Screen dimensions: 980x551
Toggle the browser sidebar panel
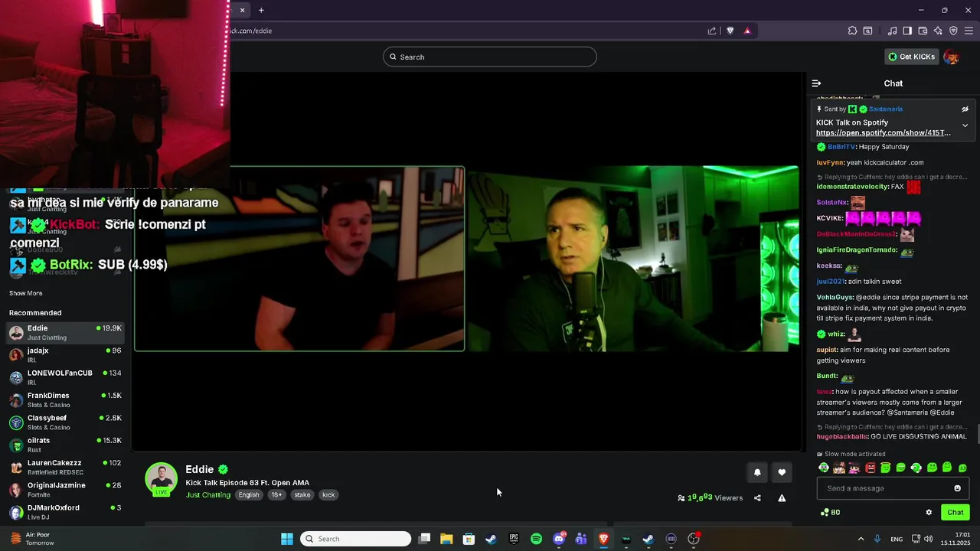[907, 31]
